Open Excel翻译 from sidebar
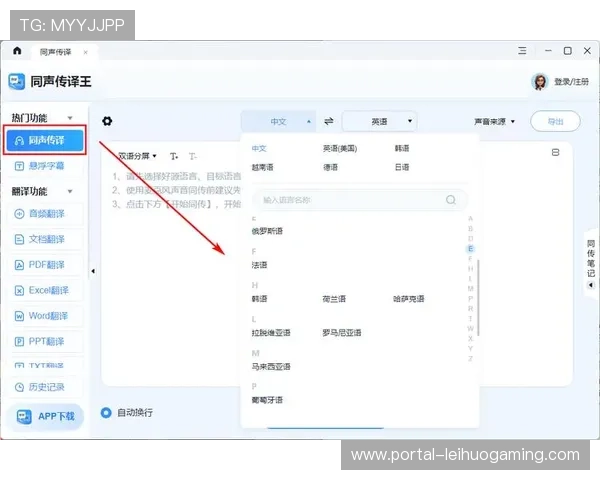This screenshot has height=480, width=600. point(45,291)
